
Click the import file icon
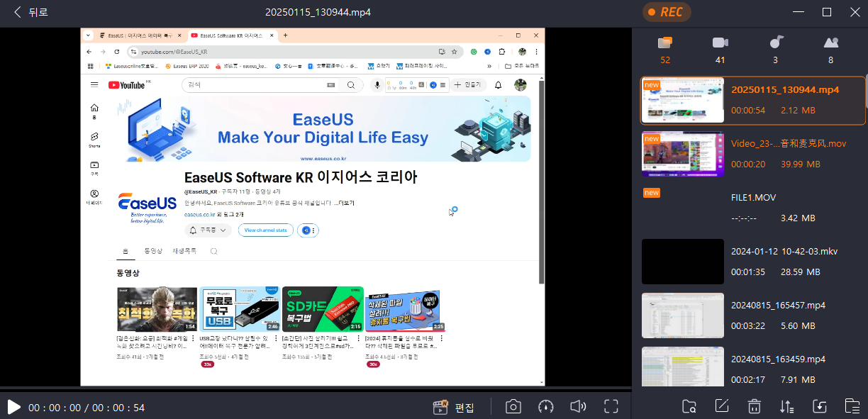819,406
